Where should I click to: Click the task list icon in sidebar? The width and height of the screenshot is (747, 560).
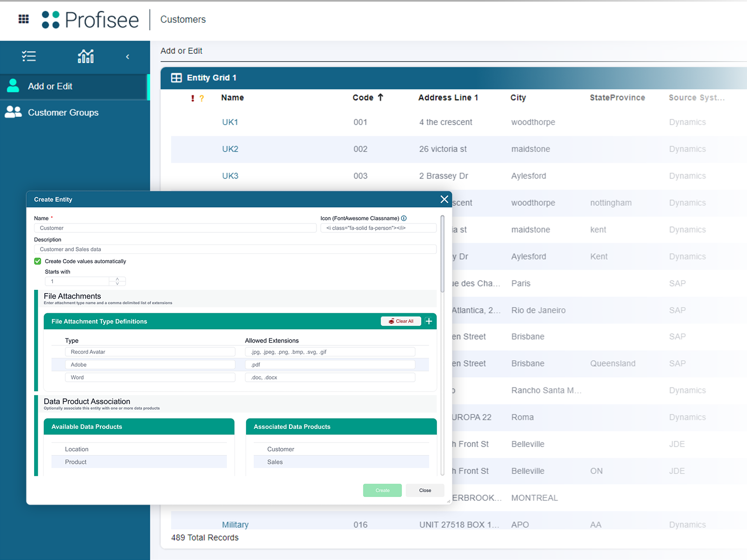29,56
